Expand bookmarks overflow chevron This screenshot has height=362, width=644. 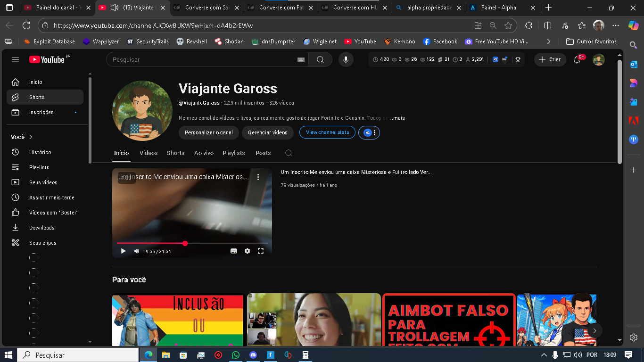(x=548, y=41)
